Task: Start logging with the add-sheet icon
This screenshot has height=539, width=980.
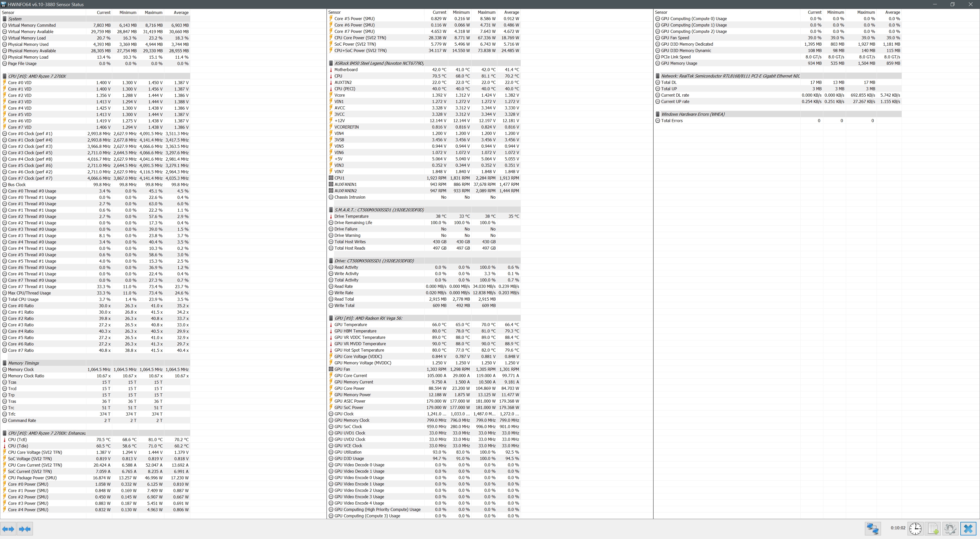Action: tap(933, 529)
